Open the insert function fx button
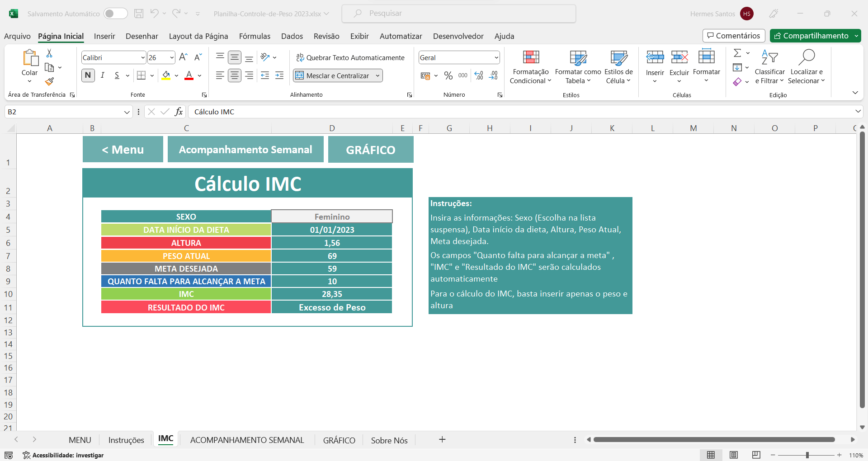 coord(179,112)
